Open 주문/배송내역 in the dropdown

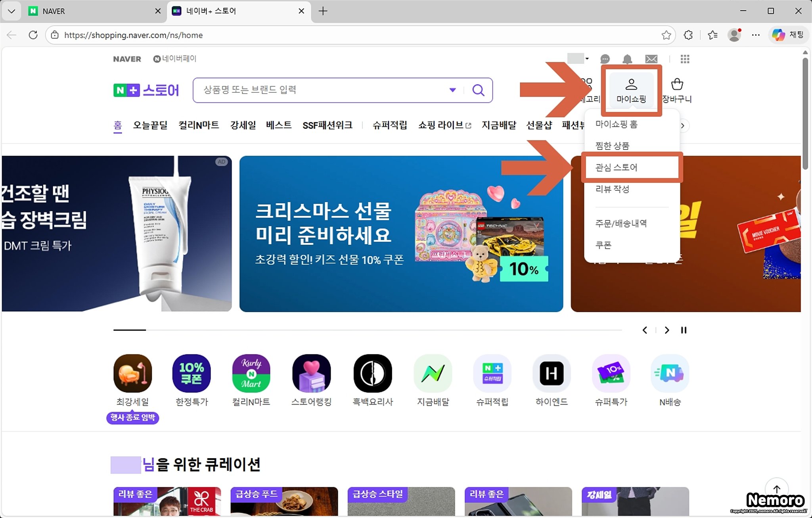coord(621,223)
